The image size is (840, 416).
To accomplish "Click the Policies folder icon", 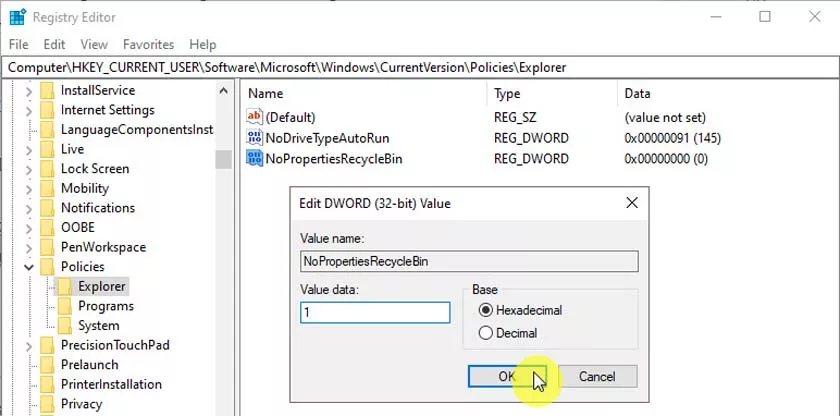I will 48,267.
